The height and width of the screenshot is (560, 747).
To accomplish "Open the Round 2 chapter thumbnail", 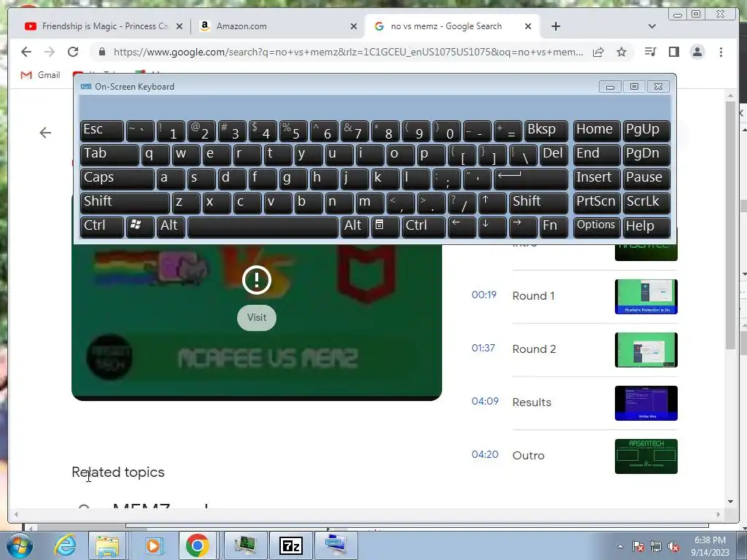I will [646, 350].
